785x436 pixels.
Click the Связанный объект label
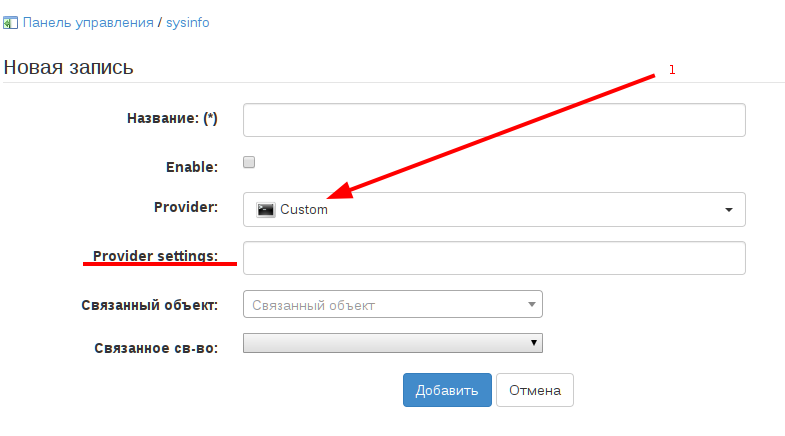(x=149, y=304)
